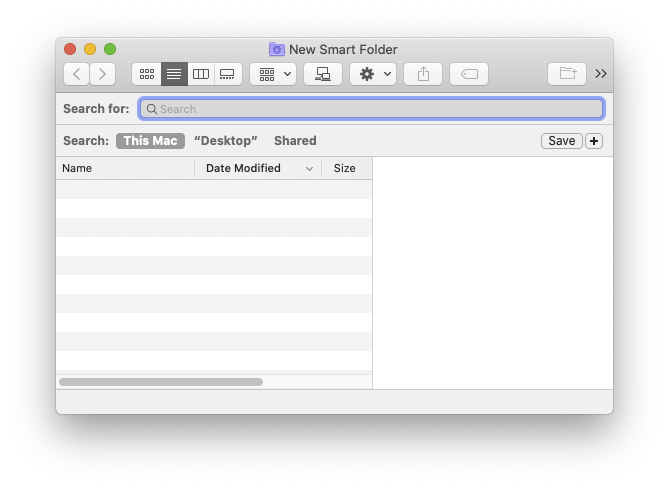Click the Connect to Server icon
Screen dimensions: 669x488
323,74
